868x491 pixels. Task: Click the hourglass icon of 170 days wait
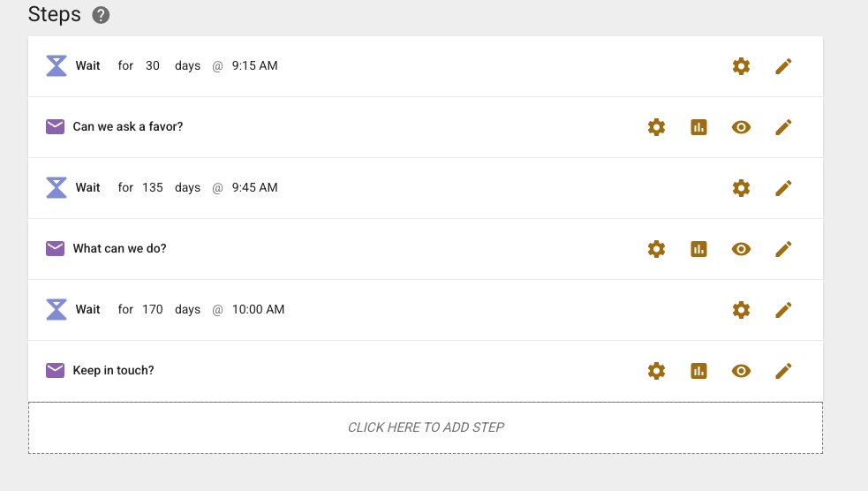57,310
